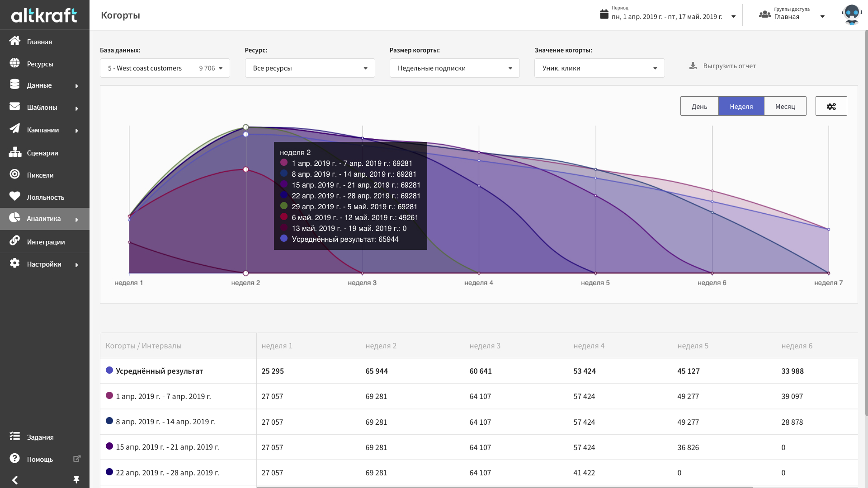
Task: Open Интеграции menu item
Action: [x=46, y=242]
